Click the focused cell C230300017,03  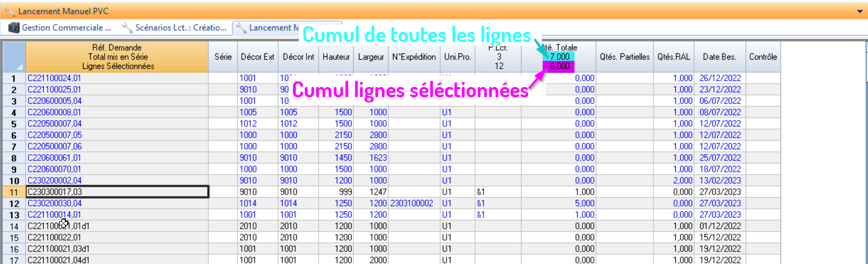coord(117,192)
